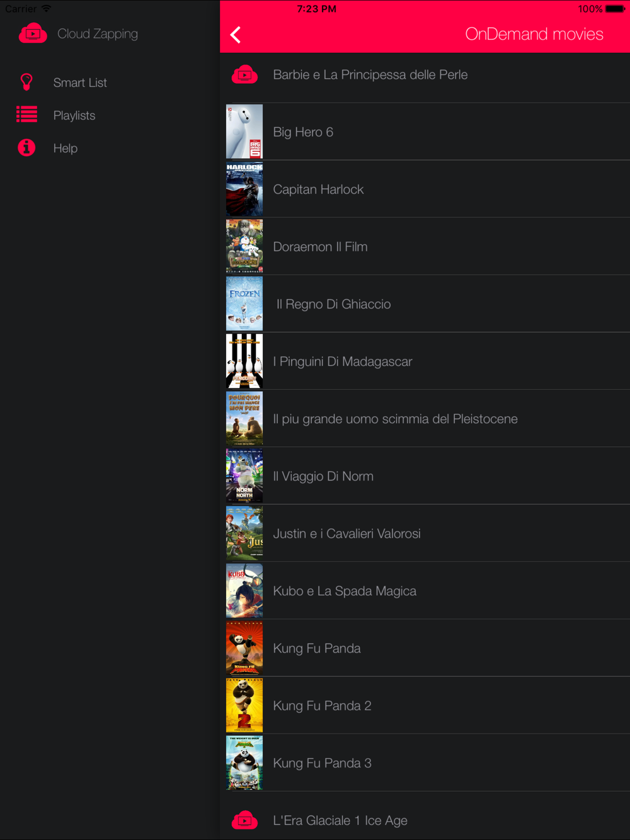The height and width of the screenshot is (840, 630).
Task: Tap the cloud icon beside L'Era Glaciale
Action: [244, 820]
